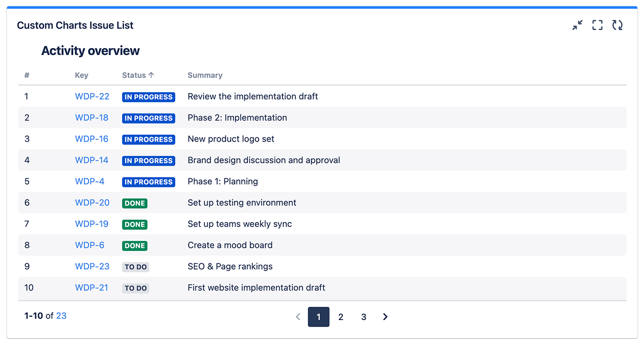Screen dimensions: 644x345
Task: Open issue WDP-23 from the list
Action: [x=92, y=266]
